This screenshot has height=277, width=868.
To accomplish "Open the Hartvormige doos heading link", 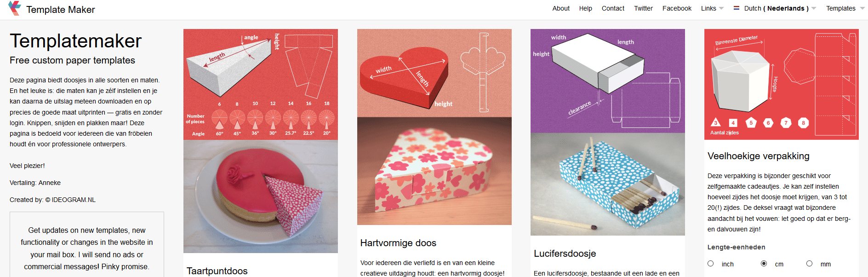I will [x=398, y=243].
